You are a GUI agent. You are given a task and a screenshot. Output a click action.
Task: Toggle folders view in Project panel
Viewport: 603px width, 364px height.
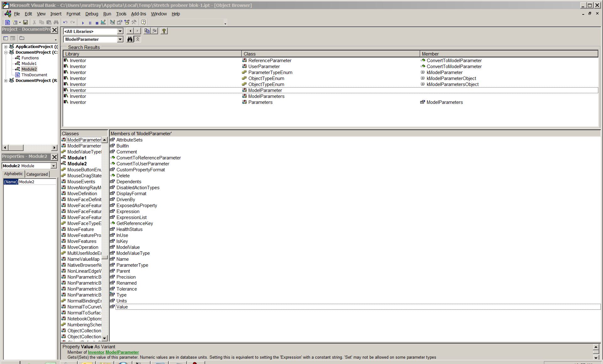click(x=22, y=38)
